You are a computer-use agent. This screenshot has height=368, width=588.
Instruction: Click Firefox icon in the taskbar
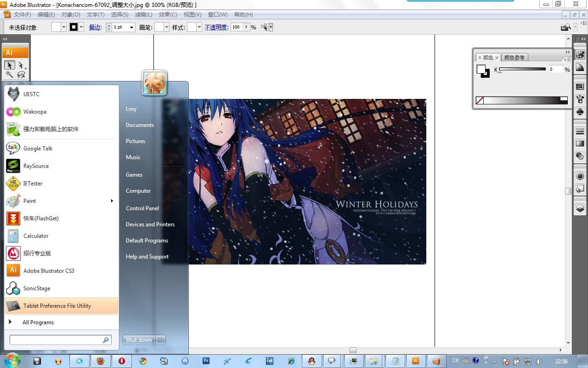(101, 361)
